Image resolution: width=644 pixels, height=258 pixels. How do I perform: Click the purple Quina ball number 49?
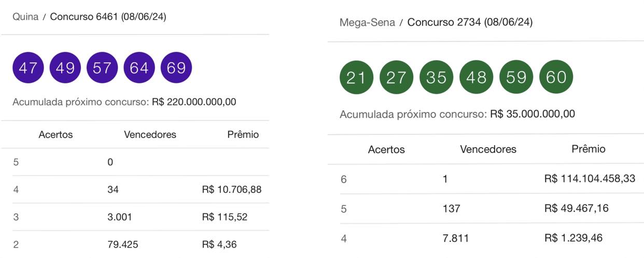(x=65, y=68)
